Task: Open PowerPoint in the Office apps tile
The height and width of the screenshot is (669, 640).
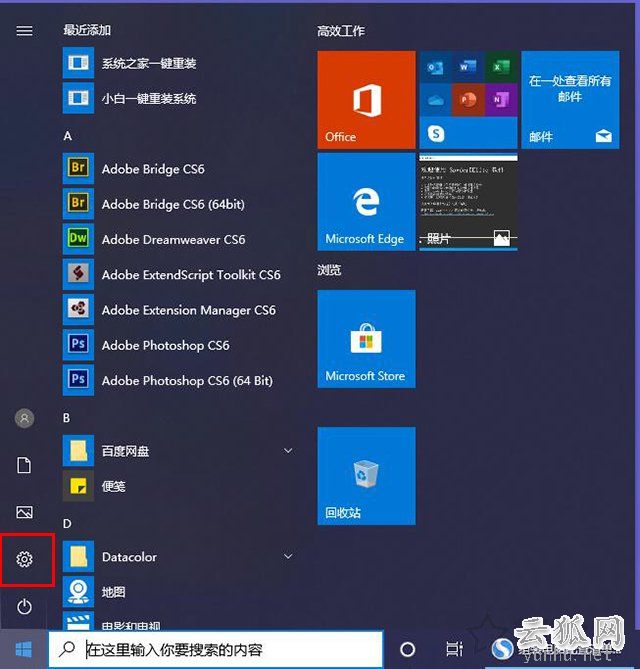Action: coord(468,100)
